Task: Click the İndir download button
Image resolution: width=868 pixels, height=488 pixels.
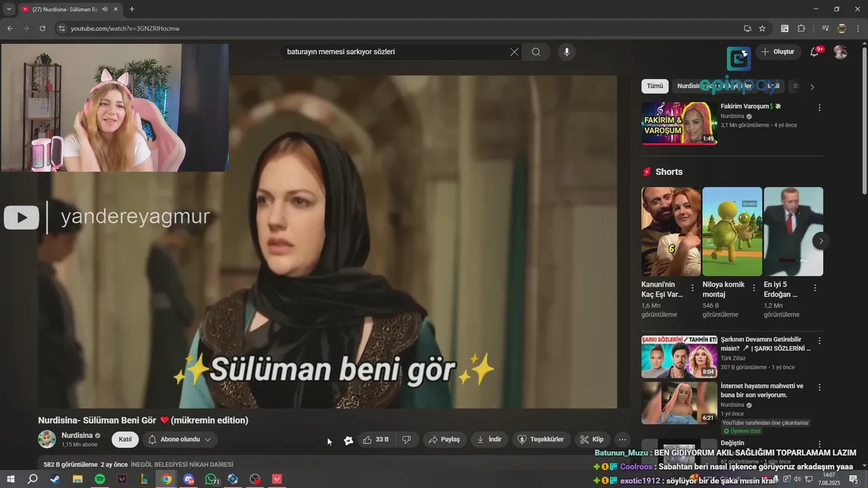Action: coord(490,439)
